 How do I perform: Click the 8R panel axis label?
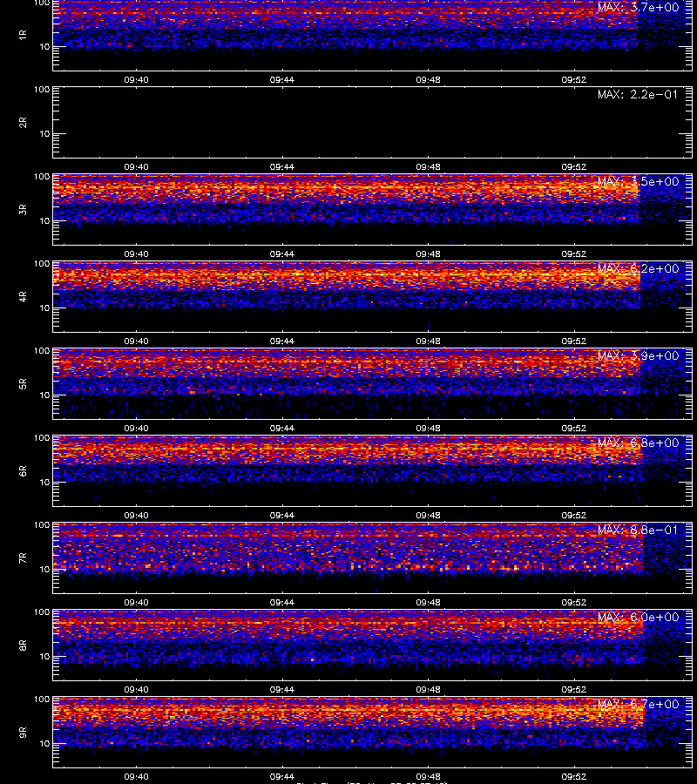pyautogui.click(x=23, y=645)
